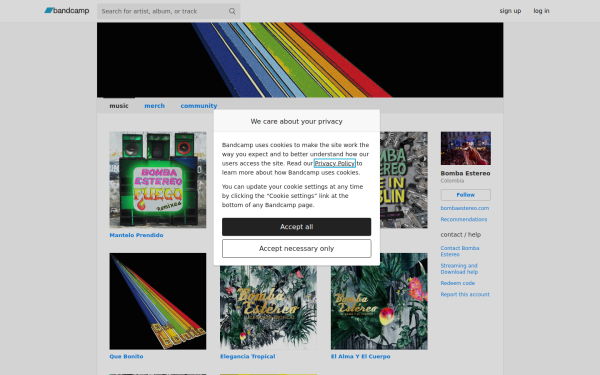
Task: Open Streaming and Download help link
Action: (x=459, y=269)
